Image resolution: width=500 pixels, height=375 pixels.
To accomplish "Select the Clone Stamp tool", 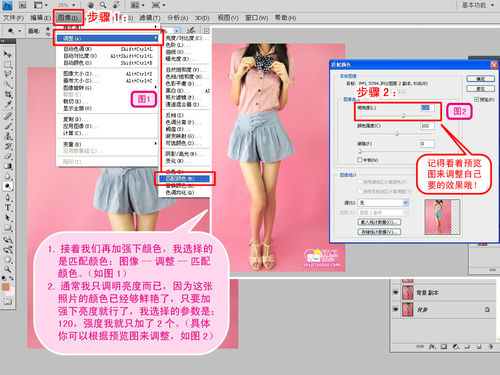I will pos(7,136).
